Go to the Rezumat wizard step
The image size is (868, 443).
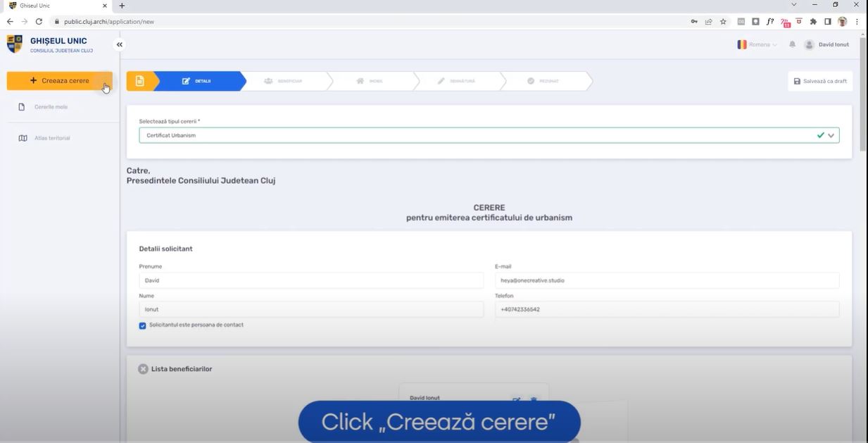(543, 81)
